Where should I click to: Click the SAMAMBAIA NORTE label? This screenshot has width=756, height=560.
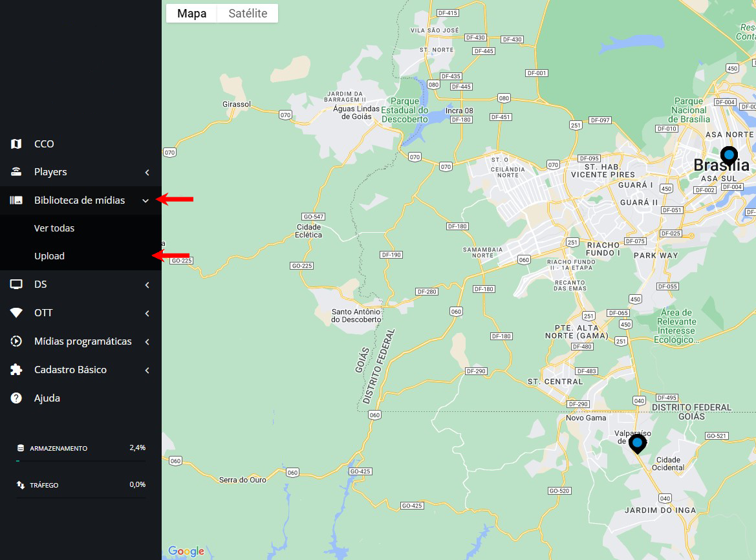click(482, 253)
